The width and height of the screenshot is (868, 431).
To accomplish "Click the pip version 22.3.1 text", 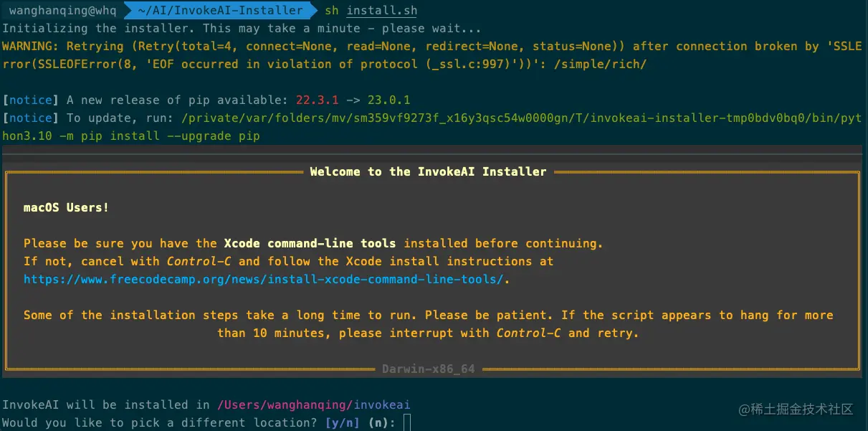I will 318,100.
